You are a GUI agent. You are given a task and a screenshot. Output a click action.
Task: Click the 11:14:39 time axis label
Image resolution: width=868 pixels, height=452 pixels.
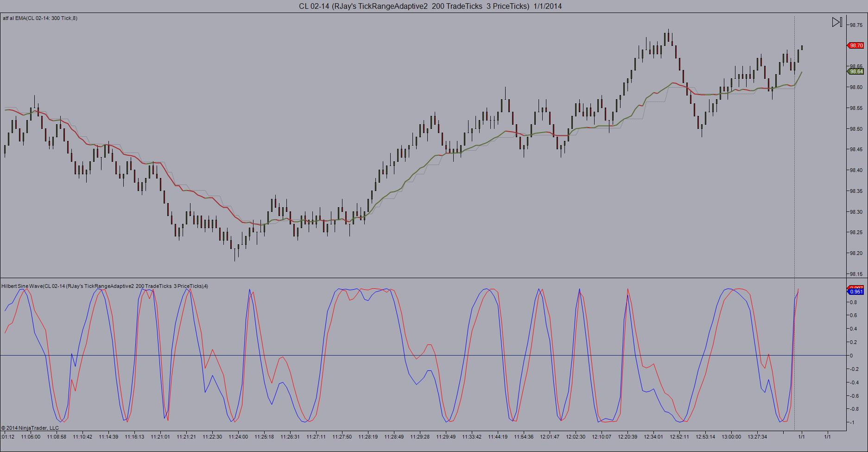pyautogui.click(x=109, y=436)
